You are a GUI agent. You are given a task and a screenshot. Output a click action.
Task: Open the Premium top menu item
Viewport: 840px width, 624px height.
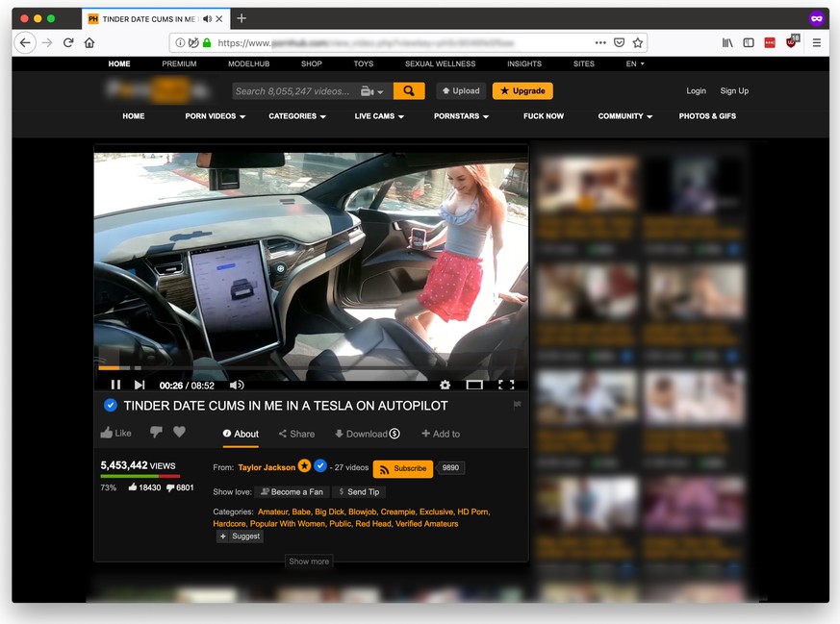coord(180,63)
